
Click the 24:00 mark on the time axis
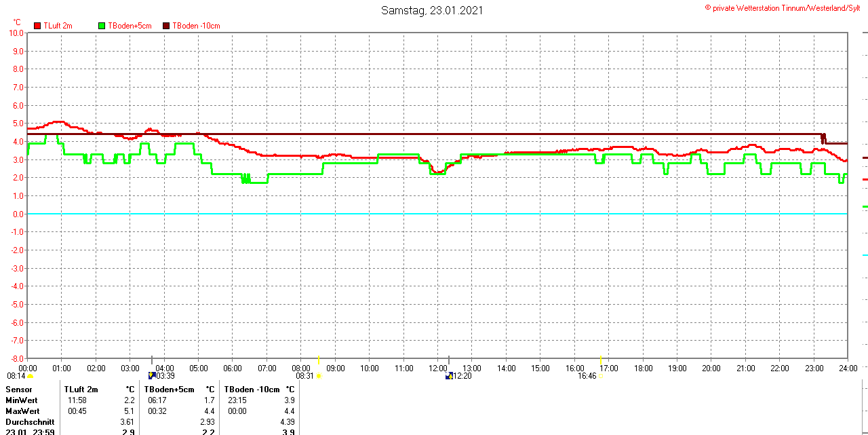point(847,368)
